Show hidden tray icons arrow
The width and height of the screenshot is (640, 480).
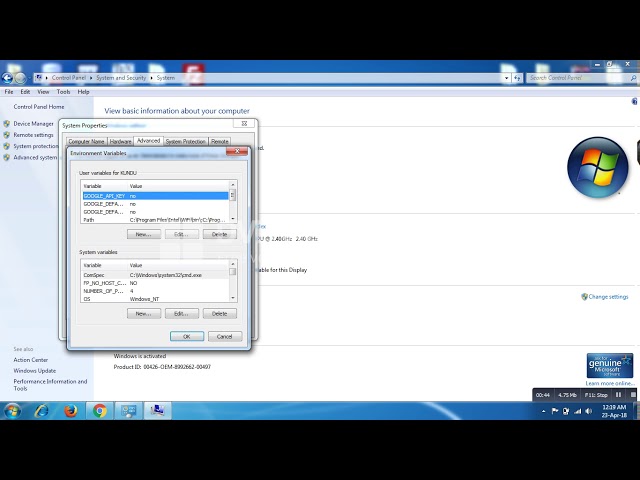[544, 411]
